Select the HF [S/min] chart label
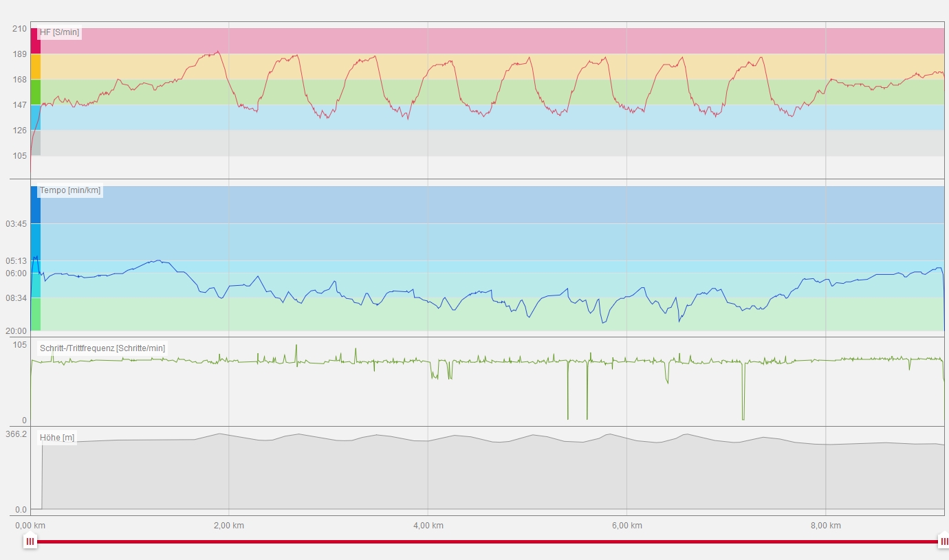 tap(59, 32)
